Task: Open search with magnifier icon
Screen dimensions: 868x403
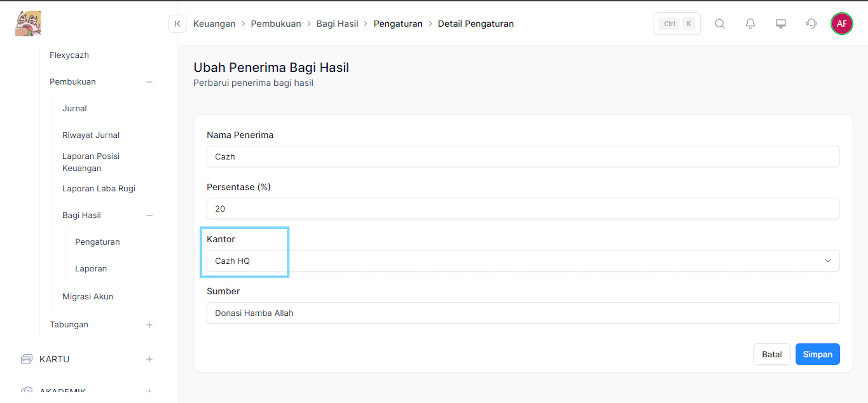Action: (720, 23)
